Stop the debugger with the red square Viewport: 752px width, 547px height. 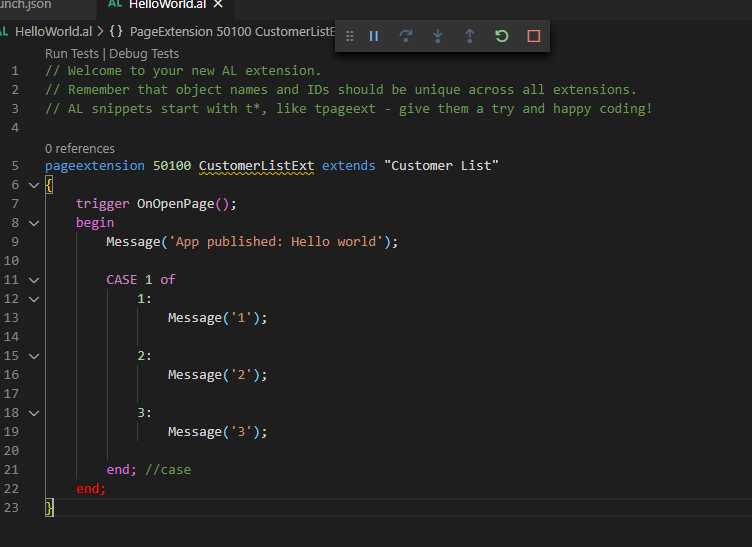(534, 36)
